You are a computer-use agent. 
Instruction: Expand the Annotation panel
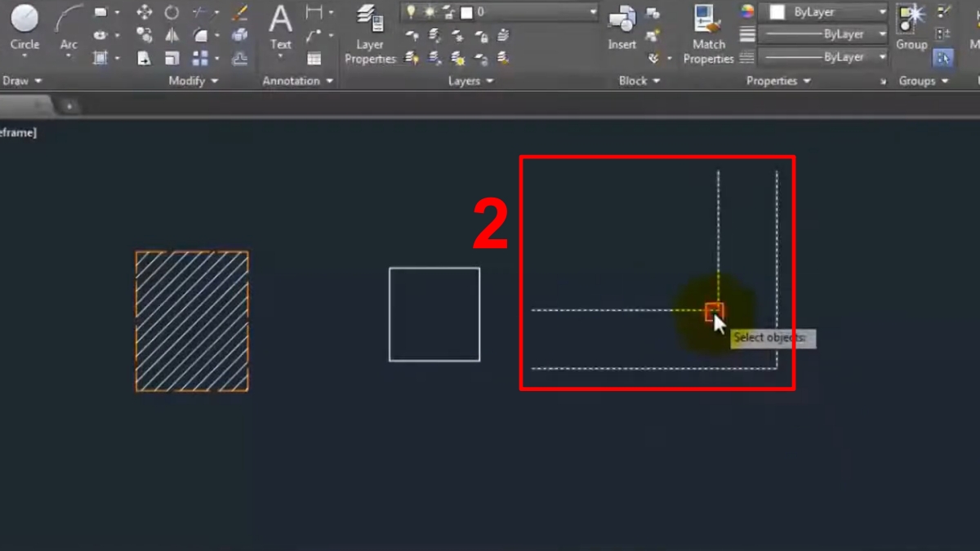pos(298,81)
